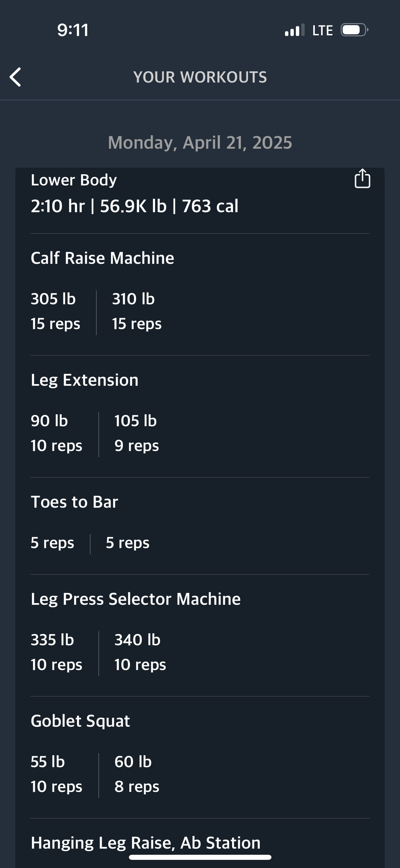Image resolution: width=400 pixels, height=868 pixels.
Task: Tap the 9:11 clock in status bar
Action: point(73,30)
